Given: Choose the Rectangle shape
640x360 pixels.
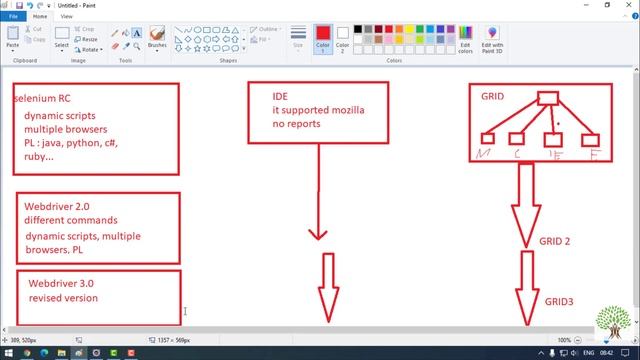Looking at the screenshot, I should [207, 30].
